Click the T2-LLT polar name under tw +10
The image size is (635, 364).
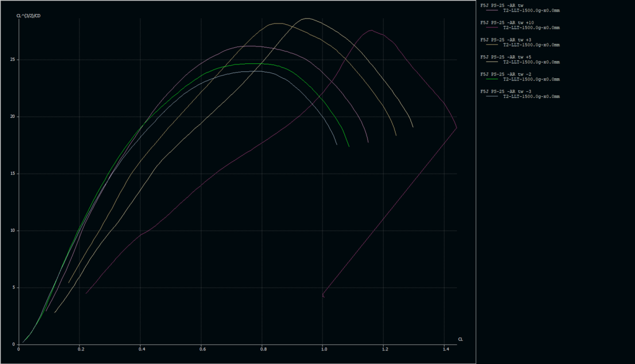pyautogui.click(x=531, y=28)
